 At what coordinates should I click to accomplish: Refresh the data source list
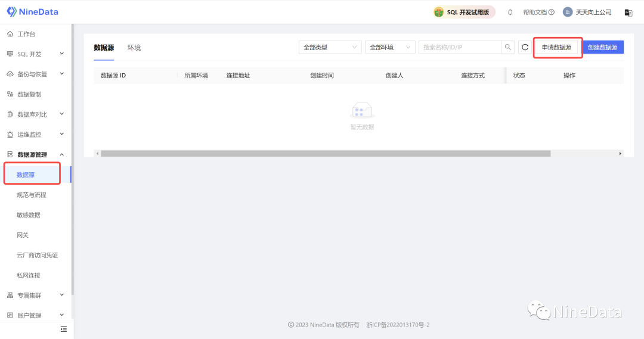pyautogui.click(x=525, y=47)
